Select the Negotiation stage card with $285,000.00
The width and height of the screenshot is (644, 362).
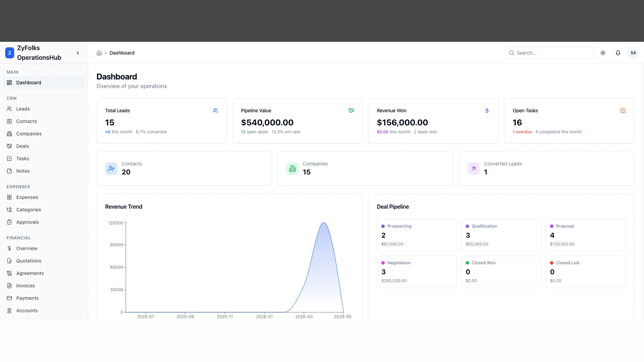(x=417, y=272)
